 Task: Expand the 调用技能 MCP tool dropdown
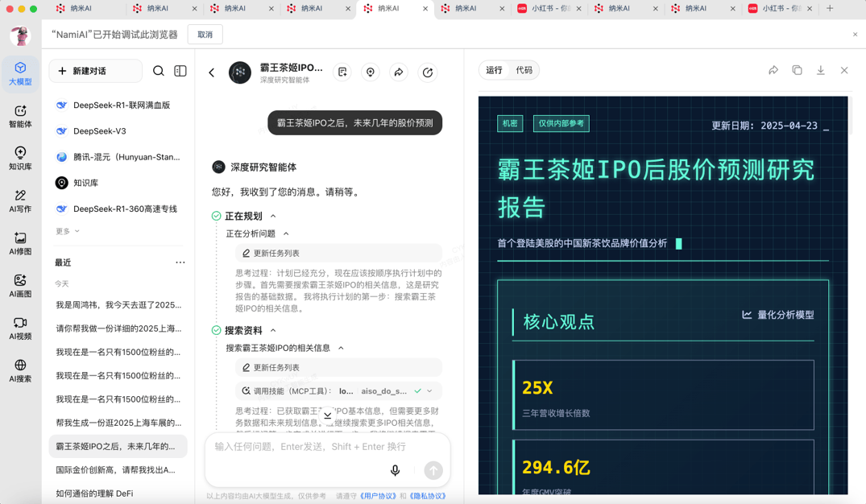point(429,391)
